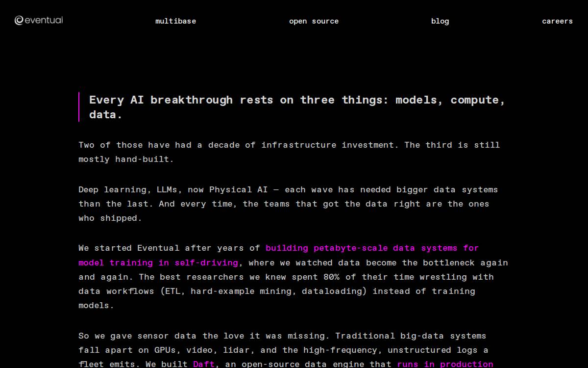Screen dimensions: 588x368
Task: Click the heading 'Every AI breakthrough rests on three things'
Action: [297, 107]
